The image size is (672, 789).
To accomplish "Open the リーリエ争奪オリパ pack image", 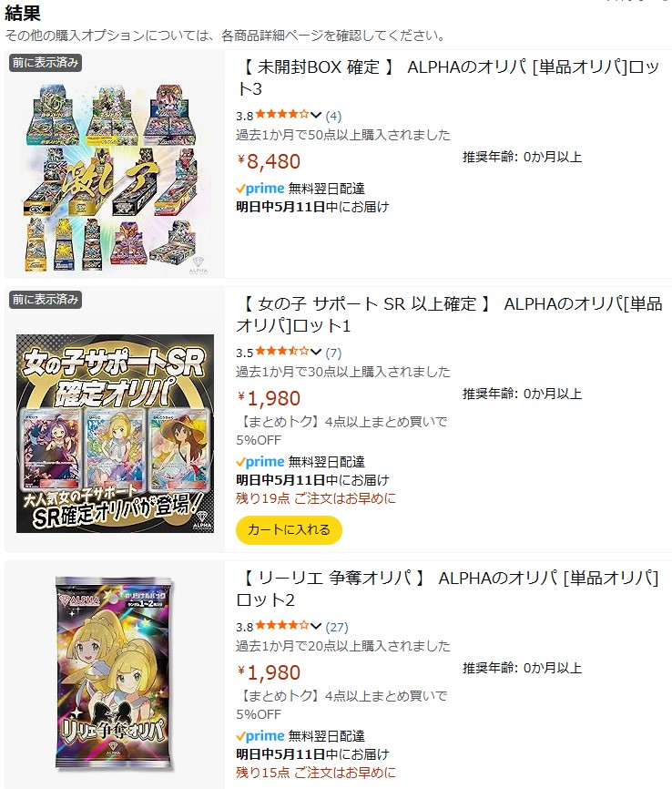I will pyautogui.click(x=115, y=674).
